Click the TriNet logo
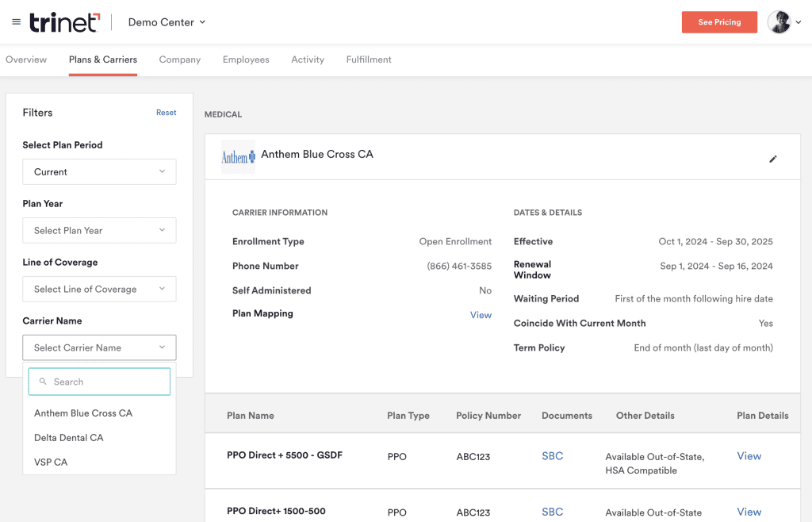812x522 pixels. pyautogui.click(x=65, y=22)
